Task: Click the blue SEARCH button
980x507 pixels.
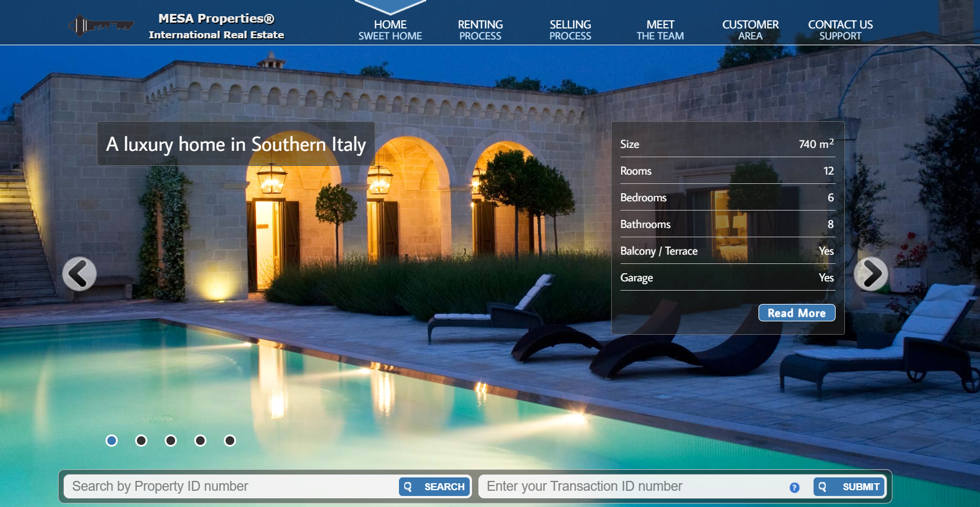Action: click(435, 487)
